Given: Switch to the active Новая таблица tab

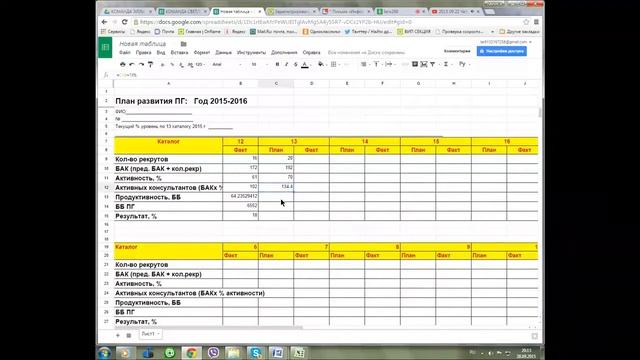Looking at the screenshot, I should point(237,11).
